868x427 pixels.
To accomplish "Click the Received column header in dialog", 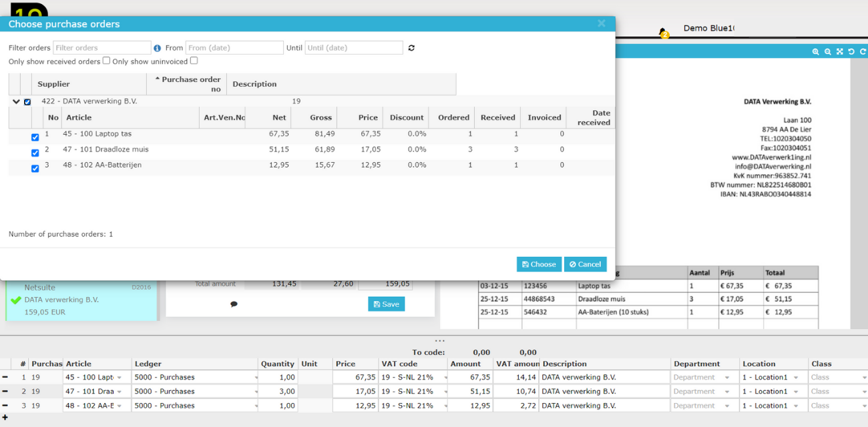I will coord(497,117).
